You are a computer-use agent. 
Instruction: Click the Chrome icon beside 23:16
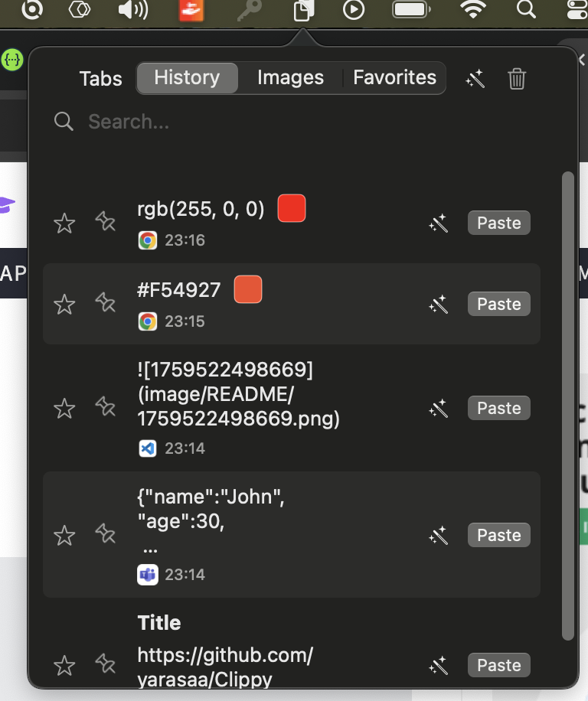click(x=148, y=240)
